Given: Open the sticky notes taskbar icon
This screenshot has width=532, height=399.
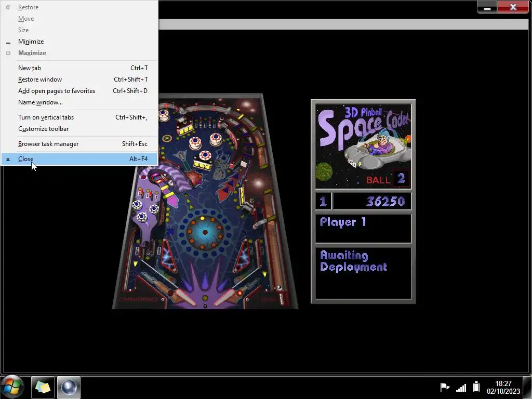Looking at the screenshot, I should click(x=43, y=388).
